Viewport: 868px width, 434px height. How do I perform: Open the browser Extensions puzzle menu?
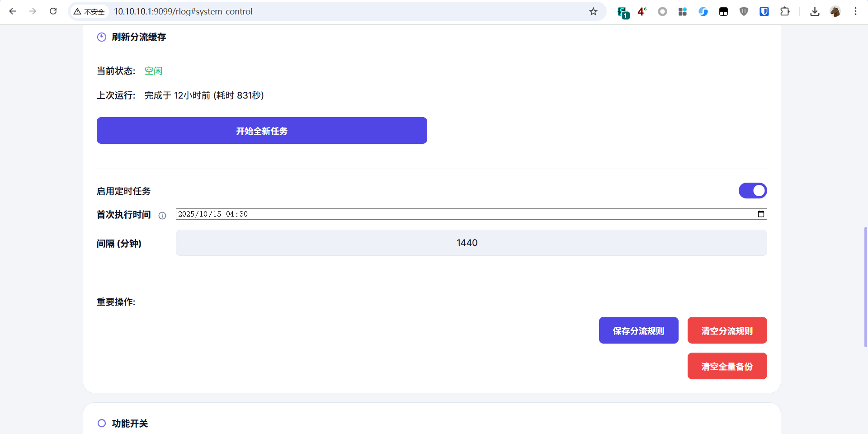click(x=785, y=12)
